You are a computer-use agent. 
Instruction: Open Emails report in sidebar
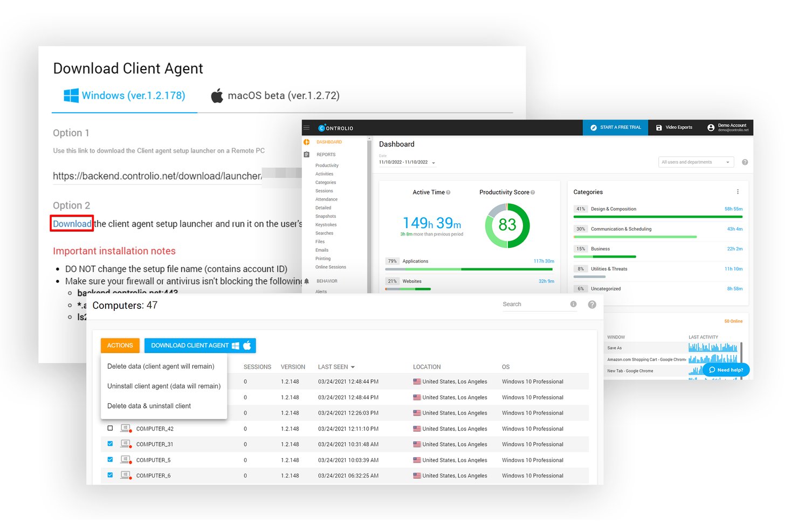(x=322, y=250)
